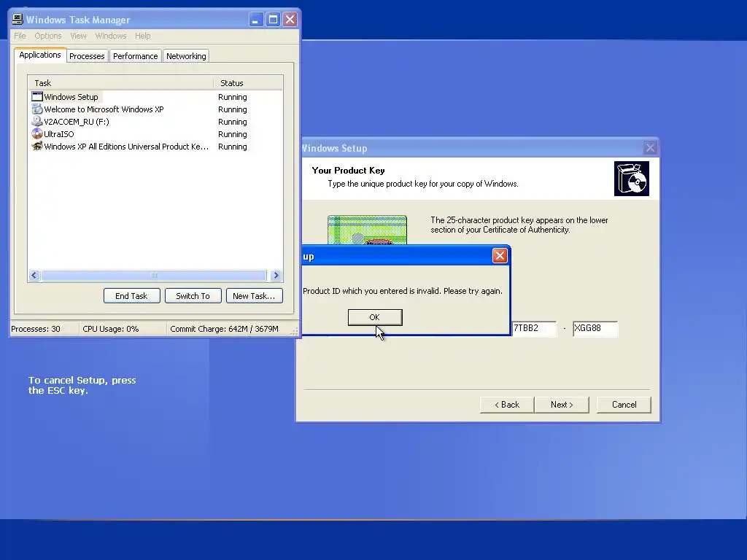Viewport: 747px width, 560px height.
Task: Select the Welcome to Microsoft Windows XP task
Action: pyautogui.click(x=155, y=109)
